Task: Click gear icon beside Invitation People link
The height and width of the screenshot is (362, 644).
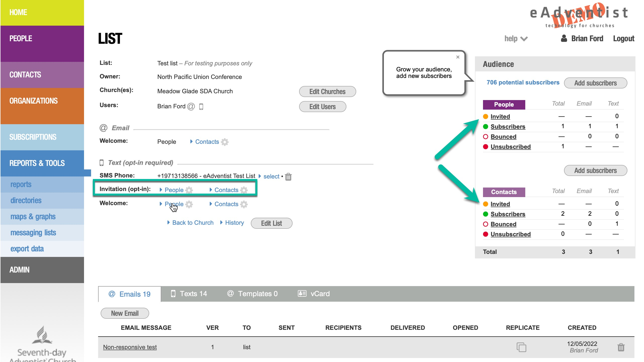Action: 189,190
